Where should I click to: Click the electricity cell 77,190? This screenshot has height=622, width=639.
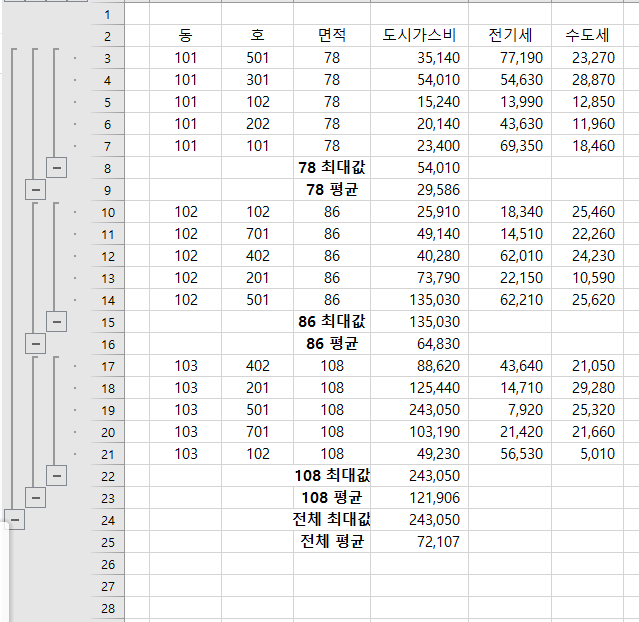tap(510, 58)
